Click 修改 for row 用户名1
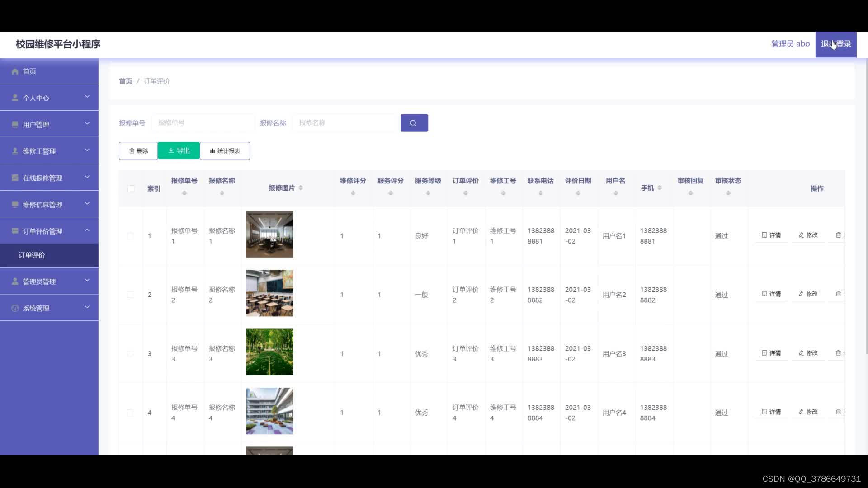868x488 pixels. pyautogui.click(x=808, y=235)
